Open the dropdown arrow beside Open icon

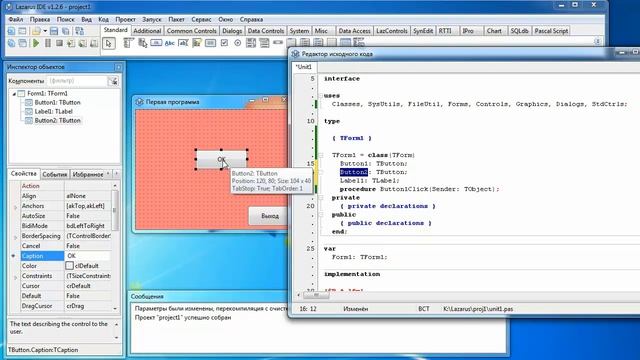tap(45, 31)
